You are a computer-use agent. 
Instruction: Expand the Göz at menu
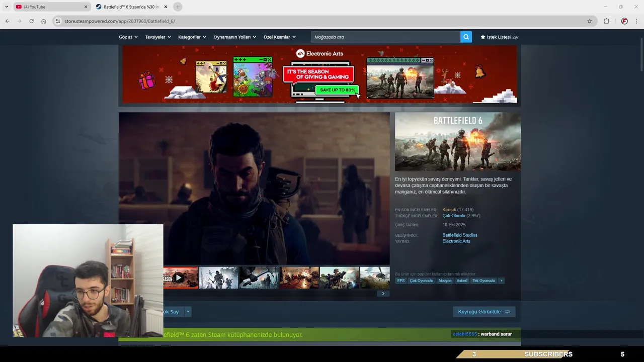click(x=128, y=37)
